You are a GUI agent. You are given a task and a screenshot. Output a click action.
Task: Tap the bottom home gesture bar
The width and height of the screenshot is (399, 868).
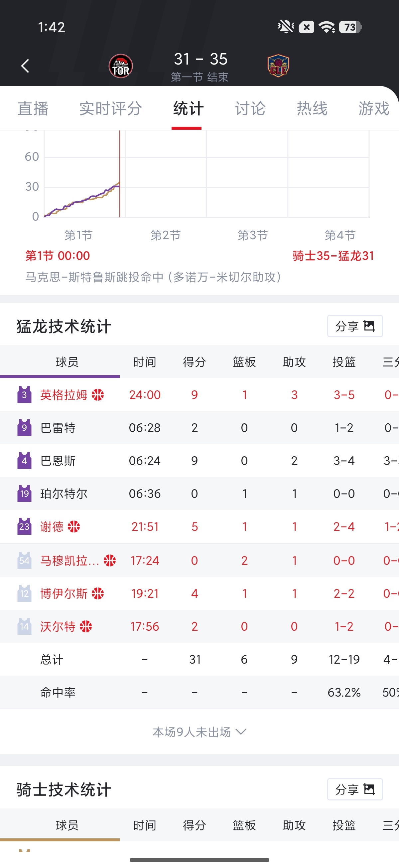pos(199,860)
